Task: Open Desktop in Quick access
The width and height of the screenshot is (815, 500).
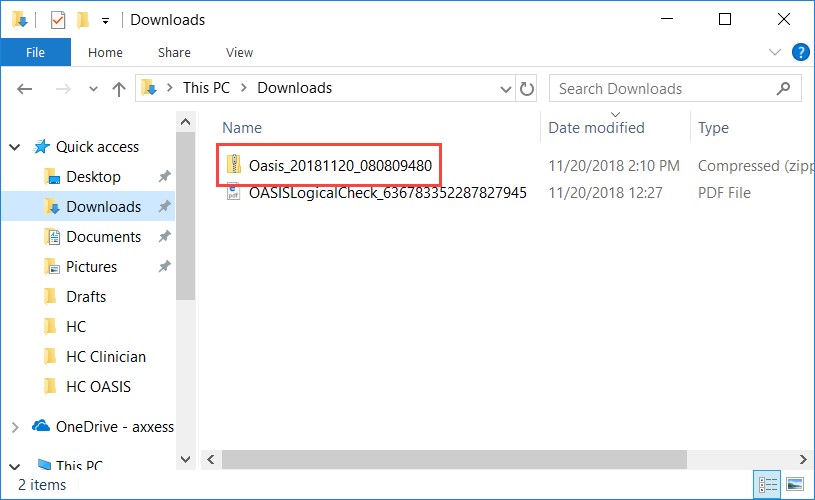Action: click(93, 177)
